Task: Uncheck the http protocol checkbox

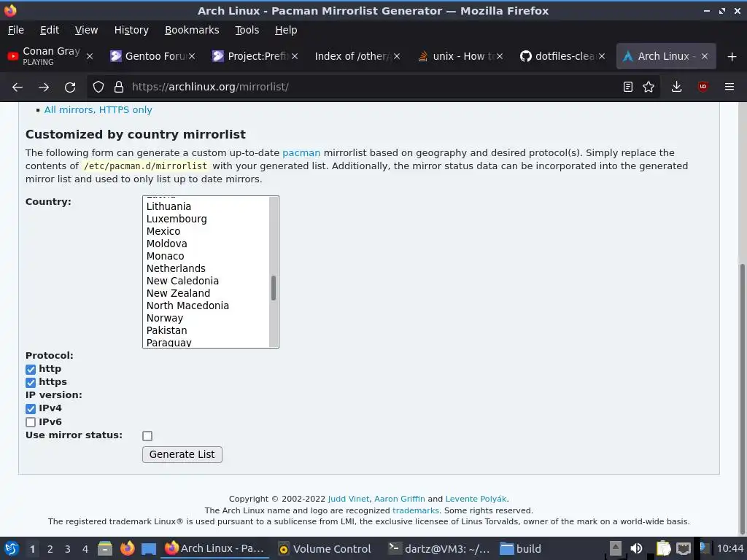Action: (x=31, y=370)
